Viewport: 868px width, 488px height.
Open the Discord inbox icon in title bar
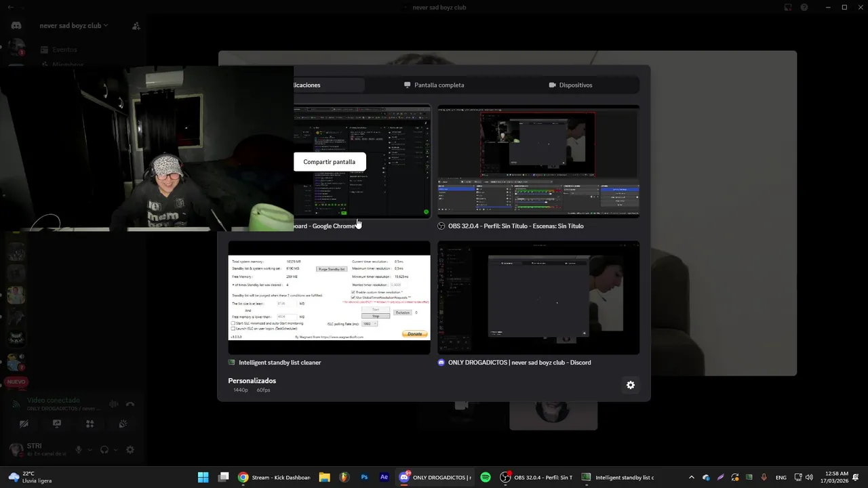coord(788,7)
